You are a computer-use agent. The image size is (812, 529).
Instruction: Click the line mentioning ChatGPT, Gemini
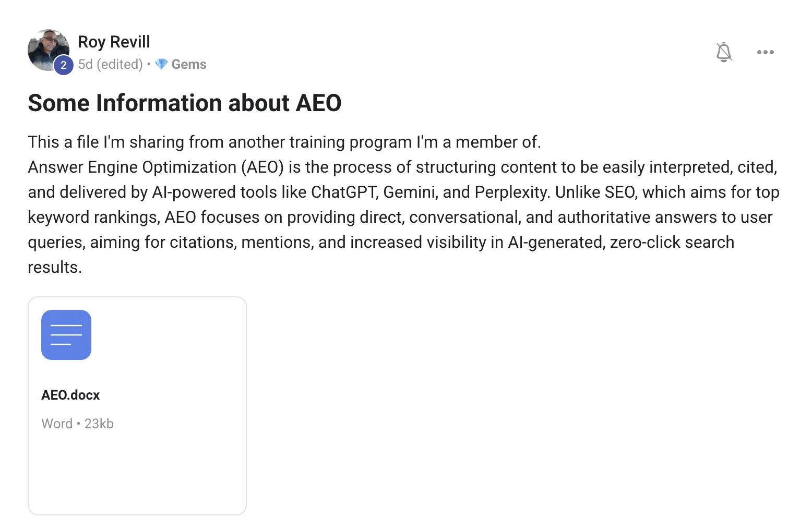pos(403,192)
